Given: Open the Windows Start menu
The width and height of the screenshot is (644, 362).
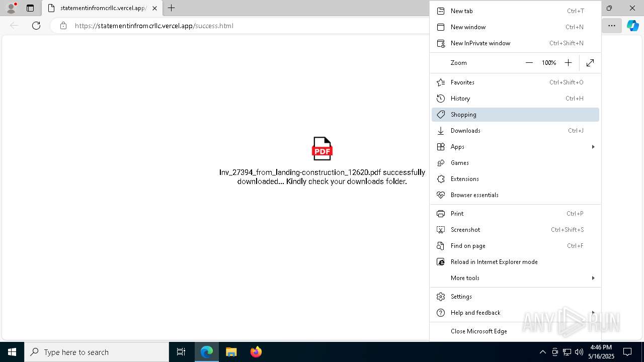Looking at the screenshot, I should click(x=12, y=352).
